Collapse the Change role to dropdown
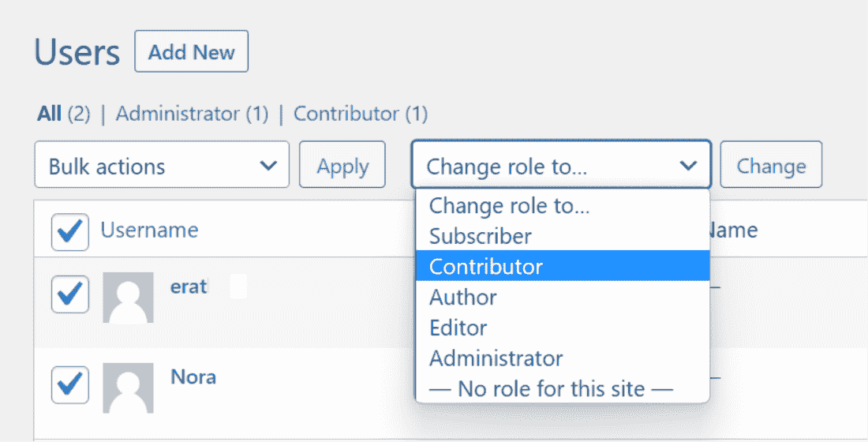Screen dimensions: 868x442 click(561, 166)
